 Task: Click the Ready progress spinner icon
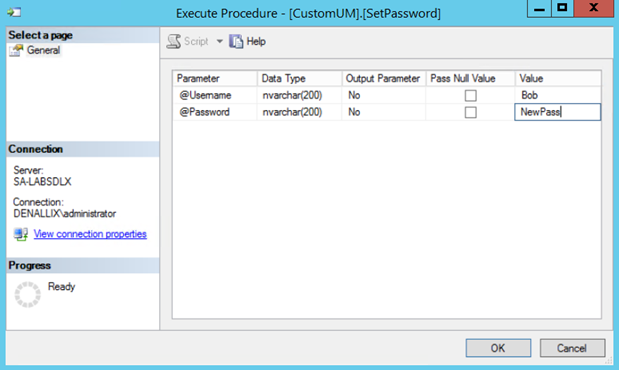[27, 294]
